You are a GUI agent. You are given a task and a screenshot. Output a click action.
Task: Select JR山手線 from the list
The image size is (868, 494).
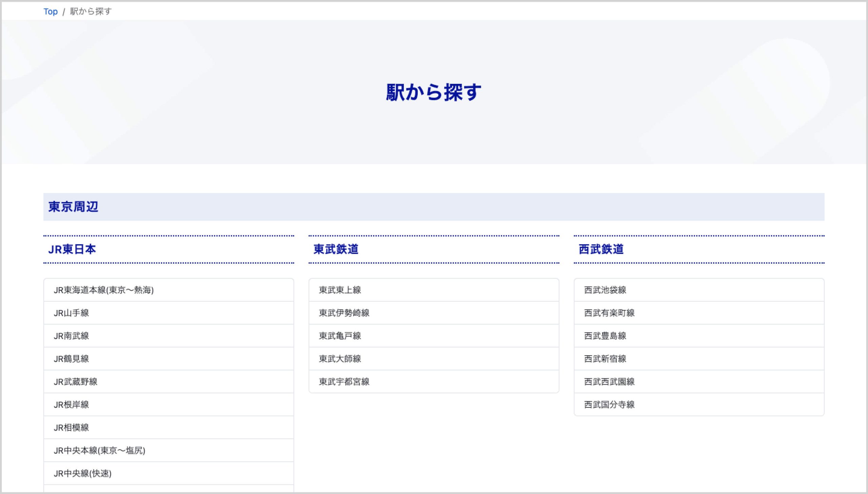pos(169,313)
